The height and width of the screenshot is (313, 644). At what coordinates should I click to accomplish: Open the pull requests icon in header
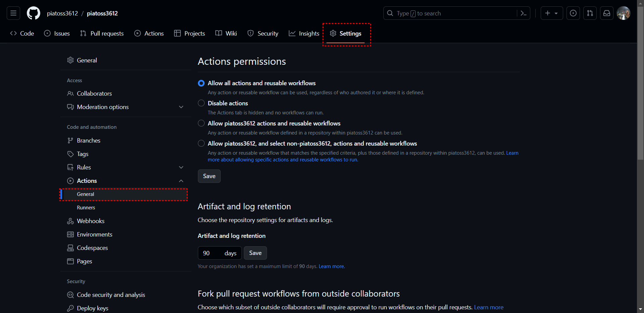point(590,13)
